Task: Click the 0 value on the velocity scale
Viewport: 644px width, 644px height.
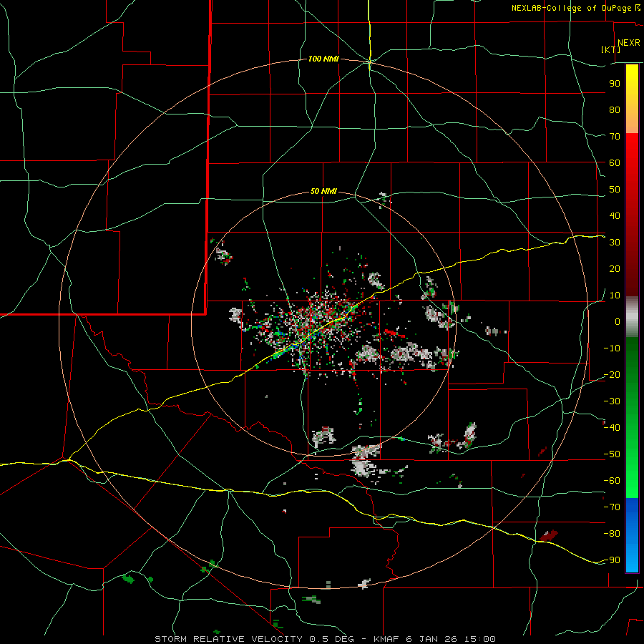Action: pos(618,322)
